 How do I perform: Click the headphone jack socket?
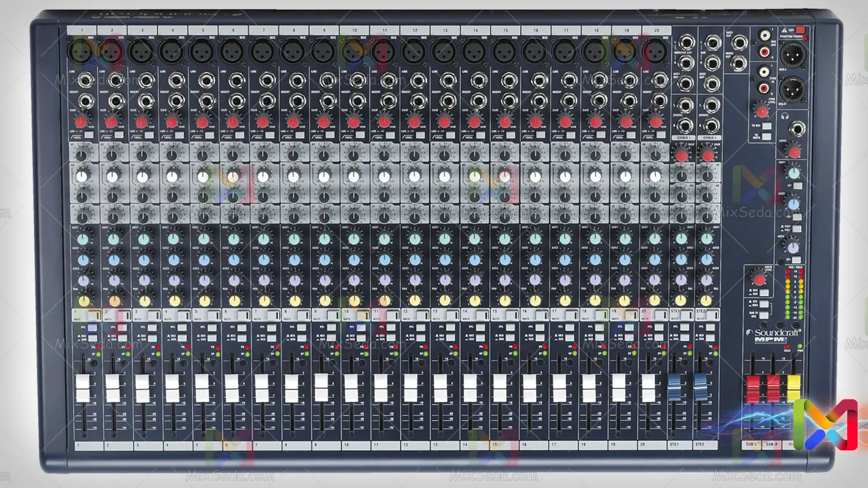coord(797,129)
